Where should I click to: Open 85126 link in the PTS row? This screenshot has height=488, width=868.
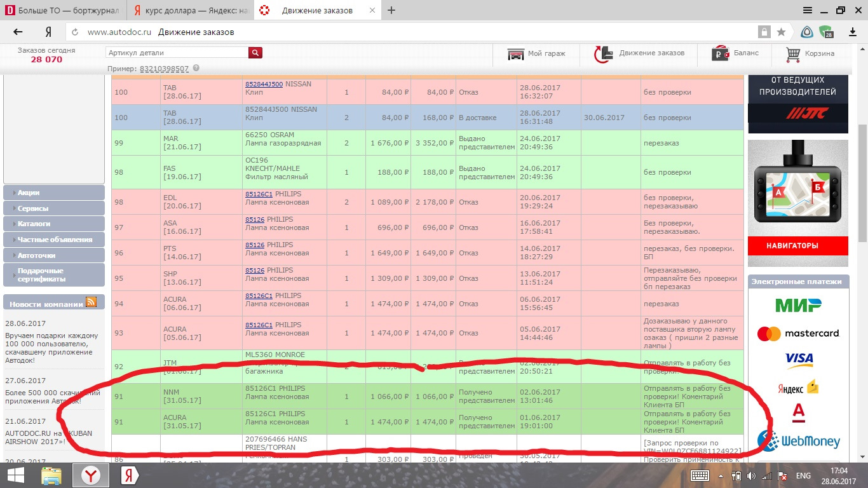[255, 245]
